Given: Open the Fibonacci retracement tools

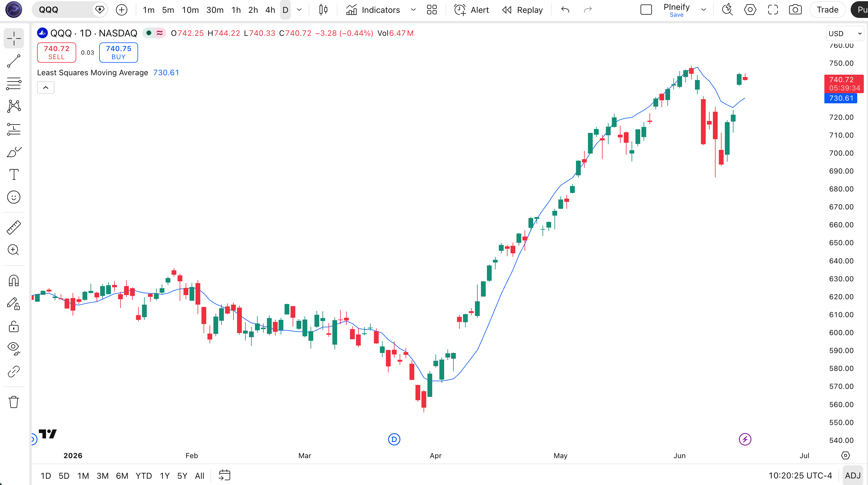Looking at the screenshot, I should [x=14, y=83].
